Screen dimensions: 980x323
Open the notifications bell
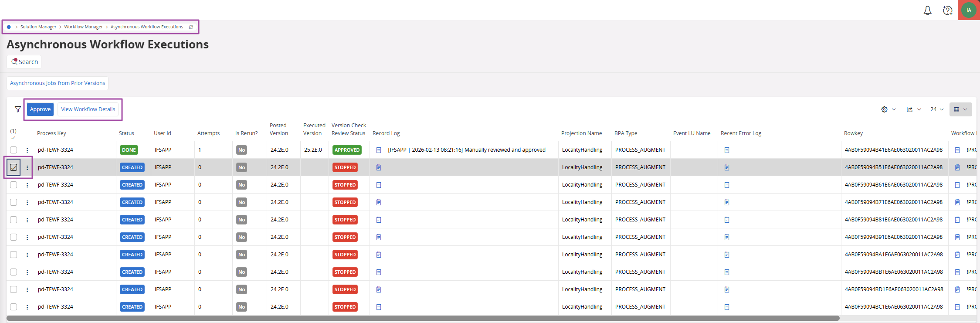(x=928, y=10)
